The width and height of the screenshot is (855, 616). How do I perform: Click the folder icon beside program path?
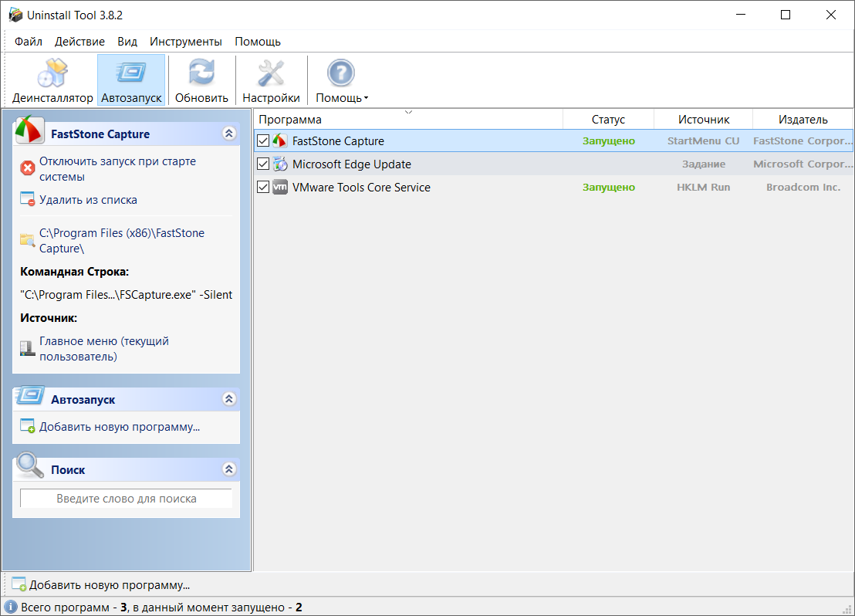pyautogui.click(x=28, y=239)
